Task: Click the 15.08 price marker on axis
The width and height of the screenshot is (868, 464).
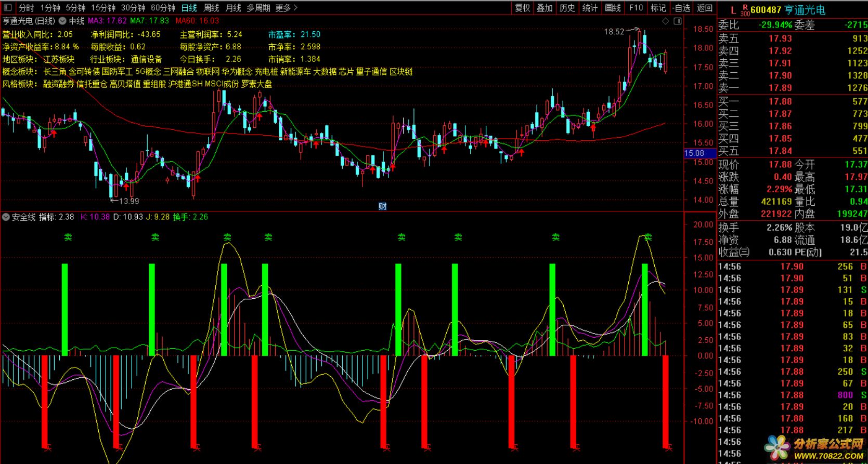Action: click(x=699, y=153)
